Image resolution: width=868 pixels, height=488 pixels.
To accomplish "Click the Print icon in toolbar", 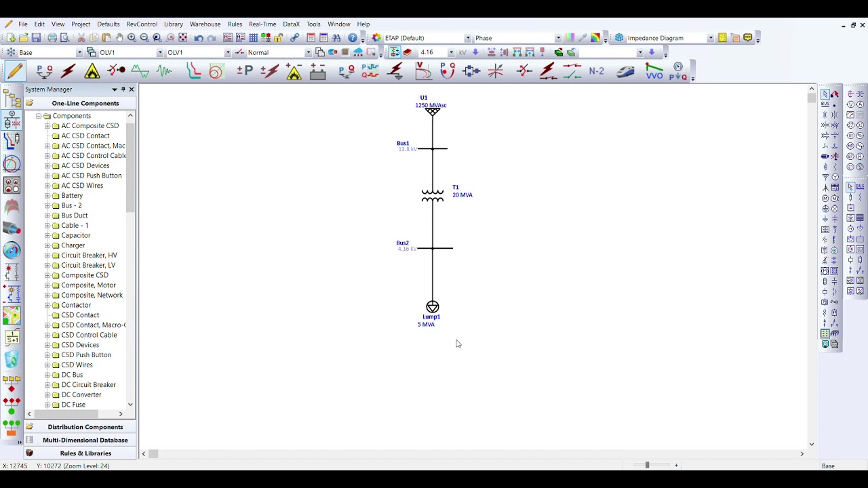I will click(52, 38).
